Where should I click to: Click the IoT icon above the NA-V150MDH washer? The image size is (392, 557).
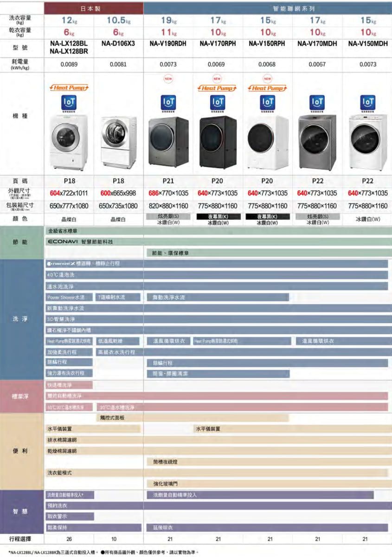(368, 103)
